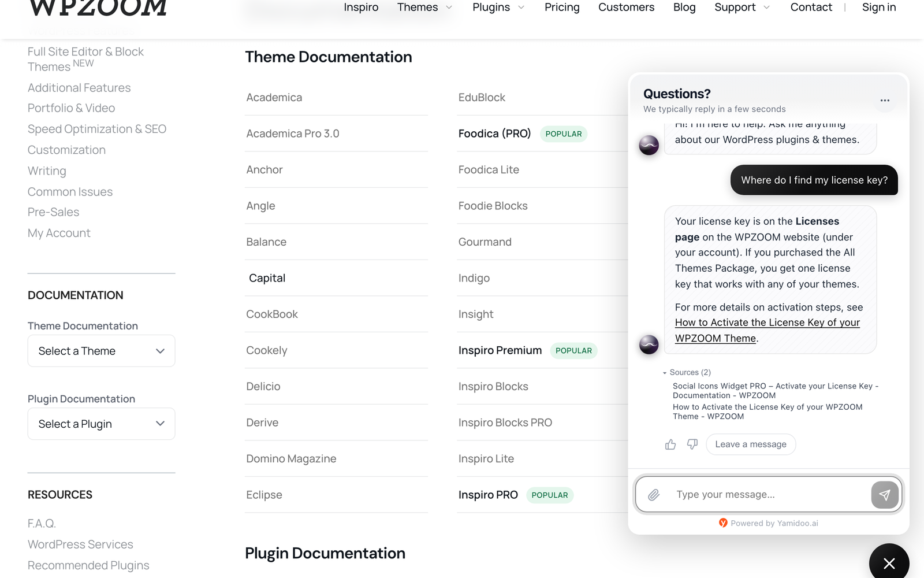Open the Select a Theme dropdown
Viewport: 924px width, 578px height.
click(101, 351)
